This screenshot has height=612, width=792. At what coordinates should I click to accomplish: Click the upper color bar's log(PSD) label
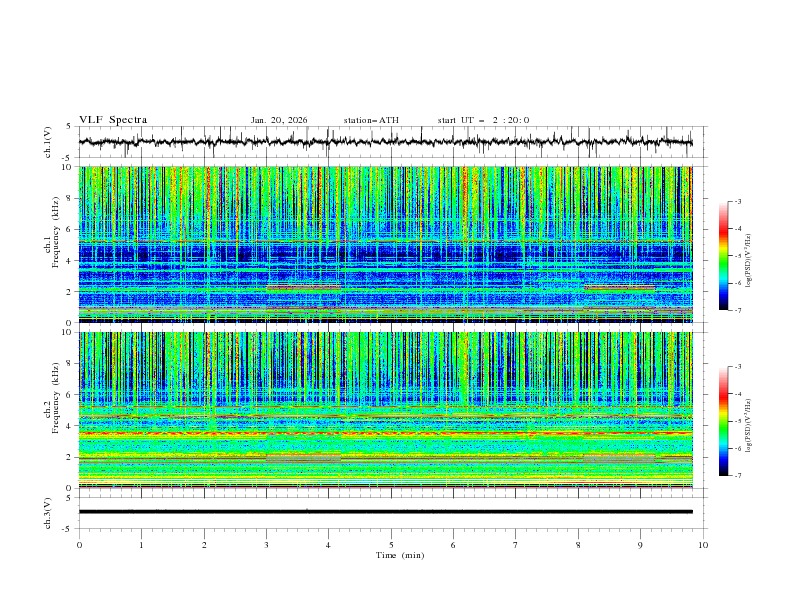748,261
